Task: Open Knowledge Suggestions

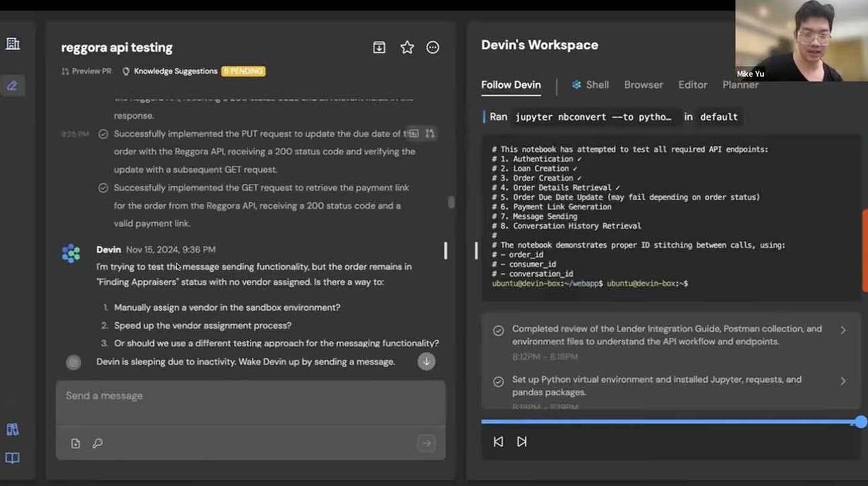Action: pyautogui.click(x=170, y=71)
